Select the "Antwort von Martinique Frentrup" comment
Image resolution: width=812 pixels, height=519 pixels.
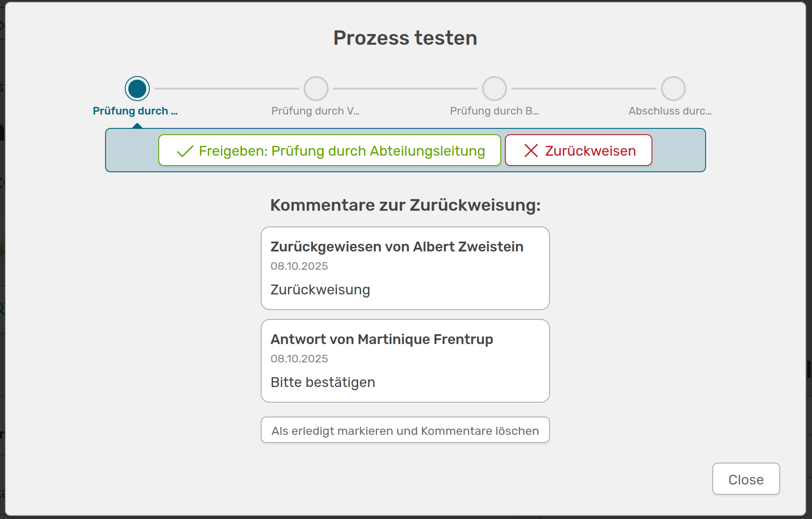[381, 340]
